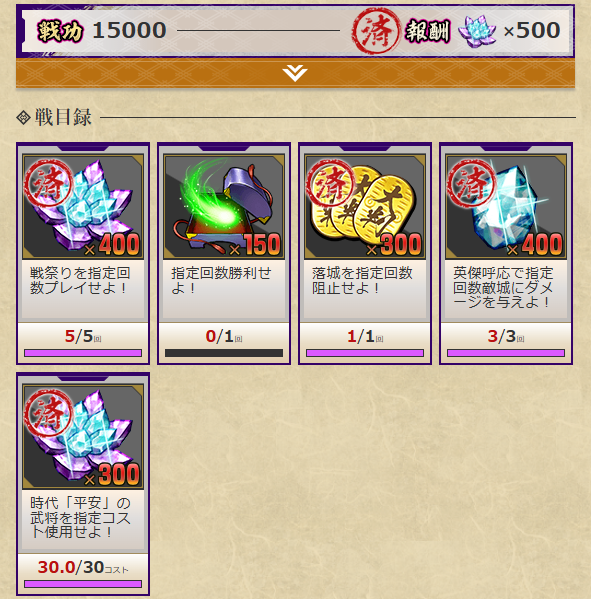Image resolution: width=591 pixels, height=599 pixels.
Task: Click the gold koban coins ×300 icon
Action: [365, 207]
